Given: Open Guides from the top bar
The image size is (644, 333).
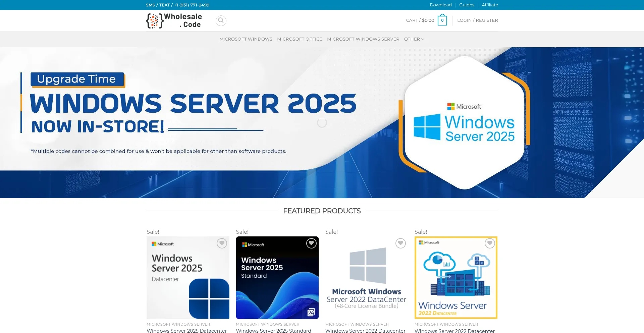Looking at the screenshot, I should 467,5.
